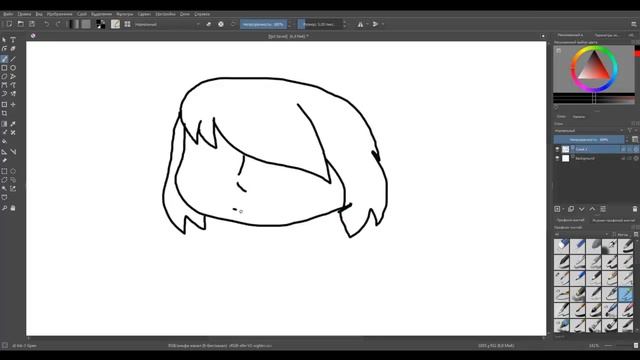Pick a color in the color triangle
Viewport: 640px width, 360px height.
click(x=594, y=69)
